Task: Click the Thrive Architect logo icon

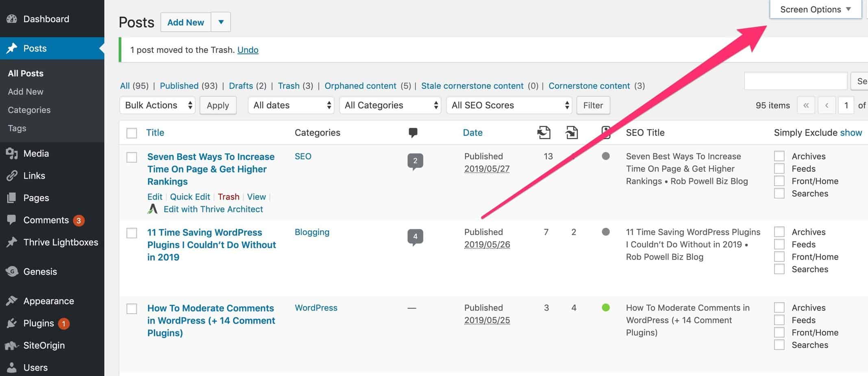Action: click(x=152, y=209)
